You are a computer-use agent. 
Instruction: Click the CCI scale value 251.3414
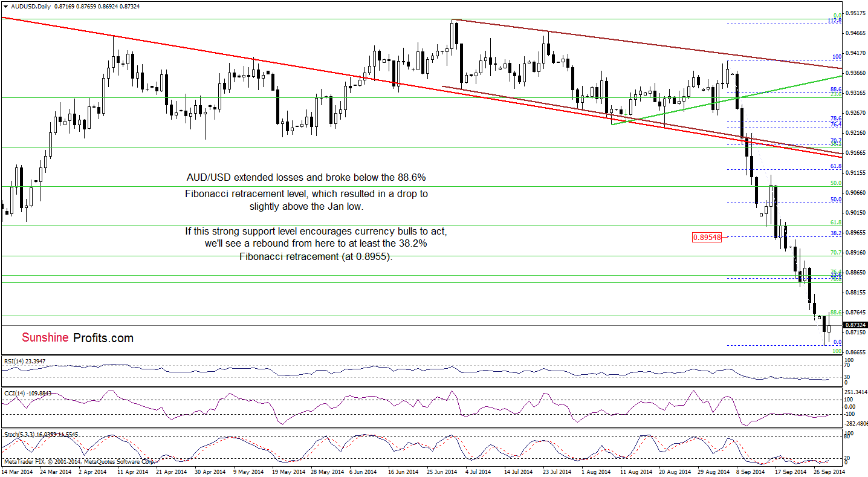[856, 392]
